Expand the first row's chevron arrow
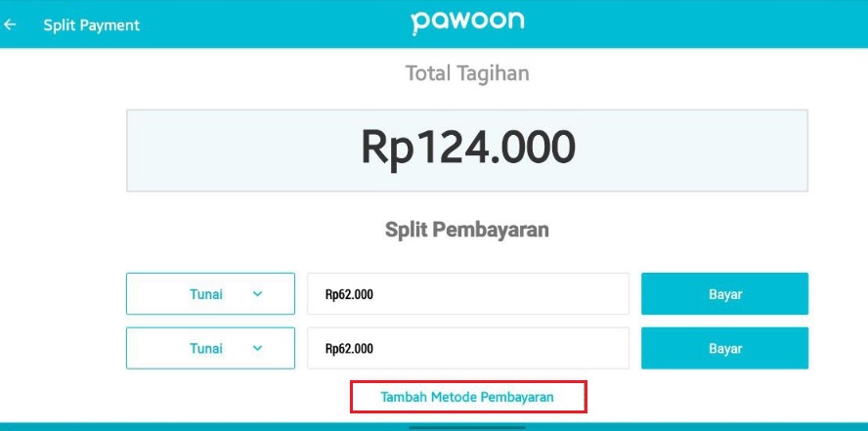868x431 pixels. [257, 293]
